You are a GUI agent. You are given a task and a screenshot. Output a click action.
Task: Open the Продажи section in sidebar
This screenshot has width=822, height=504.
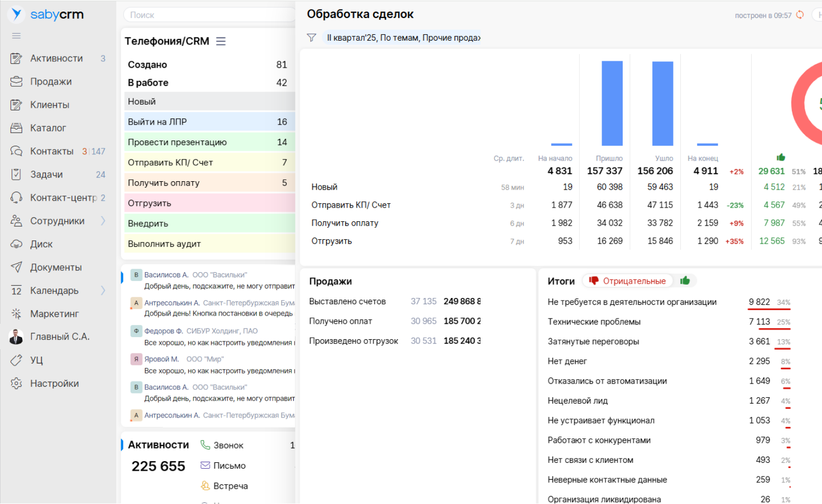coord(51,81)
